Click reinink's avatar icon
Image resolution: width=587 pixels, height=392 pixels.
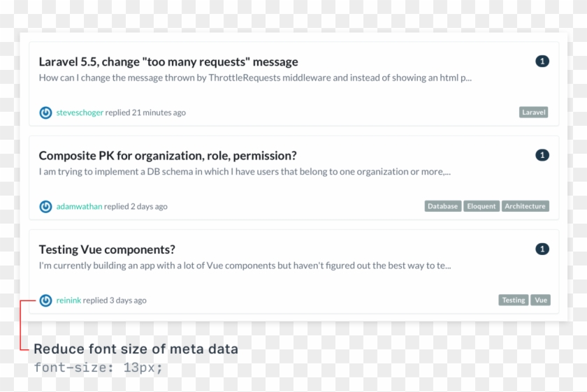tap(45, 300)
